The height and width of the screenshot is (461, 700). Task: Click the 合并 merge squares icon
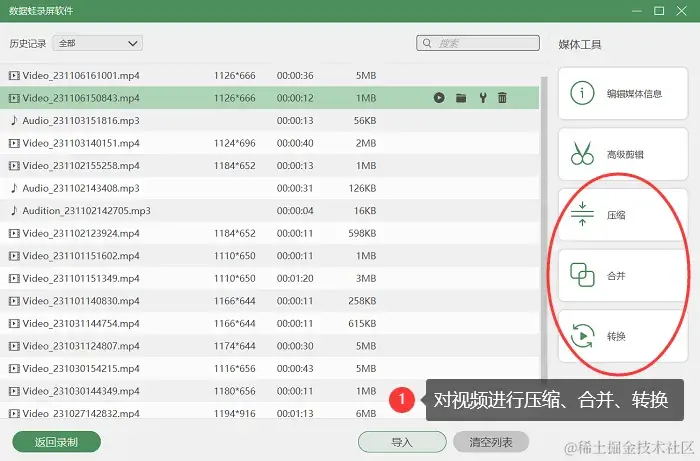click(582, 275)
